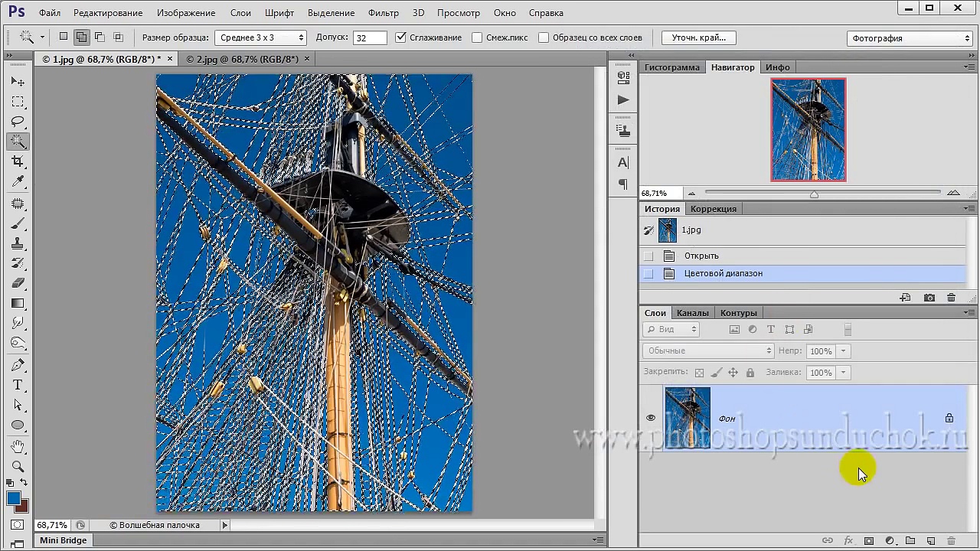
Task: Toggle Quick Mask mode
Action: pyautogui.click(x=18, y=525)
